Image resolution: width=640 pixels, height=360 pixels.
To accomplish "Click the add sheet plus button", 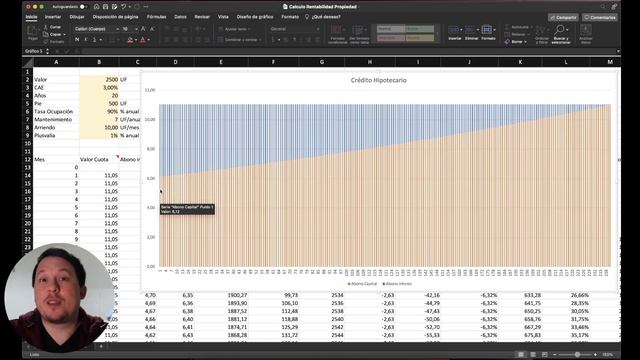I will tap(101, 347).
